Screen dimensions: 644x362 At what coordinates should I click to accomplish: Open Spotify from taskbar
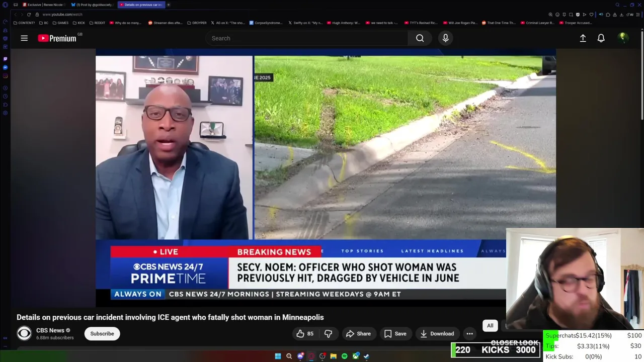point(344,356)
